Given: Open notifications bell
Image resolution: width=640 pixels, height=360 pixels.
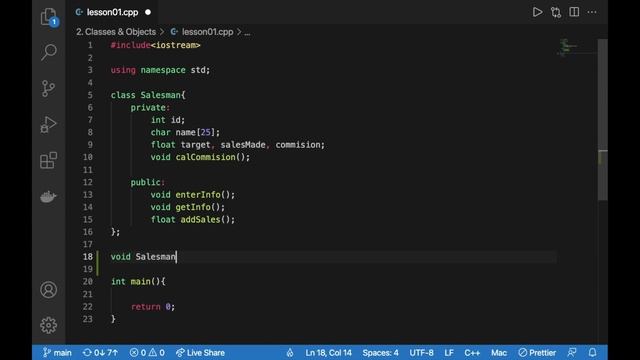Looking at the screenshot, I should click(592, 353).
